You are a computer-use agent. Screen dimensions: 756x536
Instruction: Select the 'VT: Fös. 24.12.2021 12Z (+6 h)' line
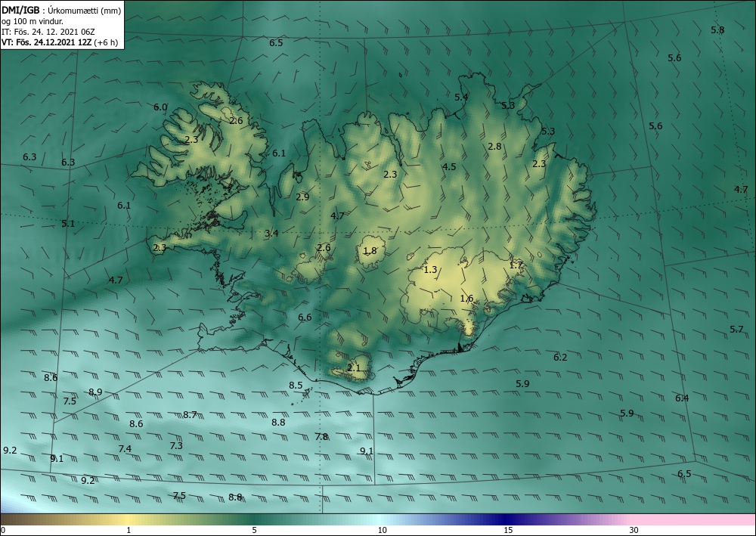pos(58,42)
